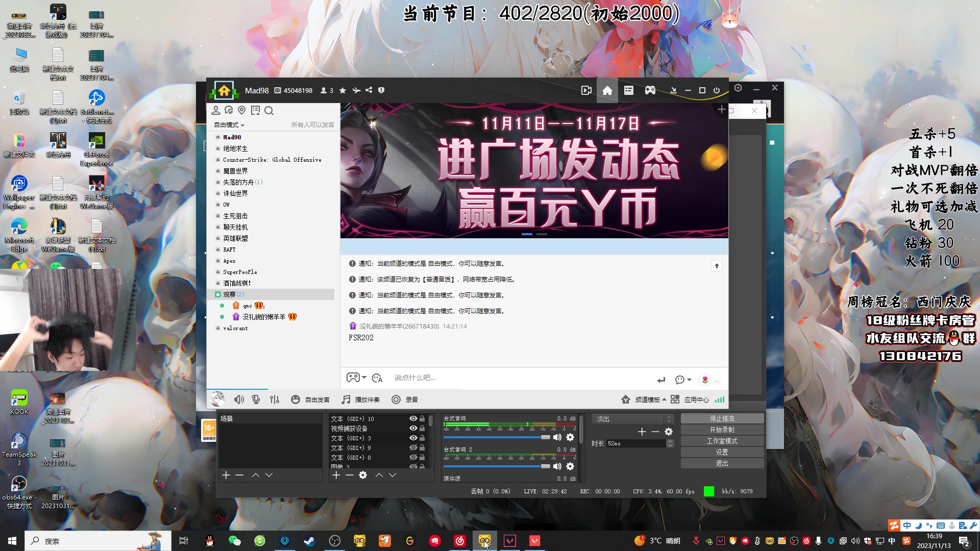The image size is (980, 551).
Task: Hide 视频捕获设备 source via eye icon
Action: click(x=413, y=428)
